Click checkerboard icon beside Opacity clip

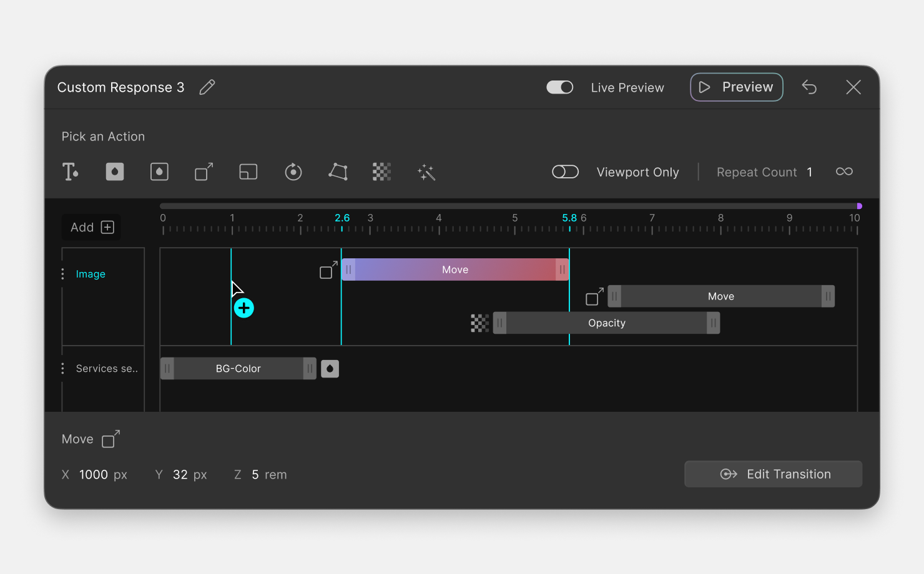(x=479, y=323)
